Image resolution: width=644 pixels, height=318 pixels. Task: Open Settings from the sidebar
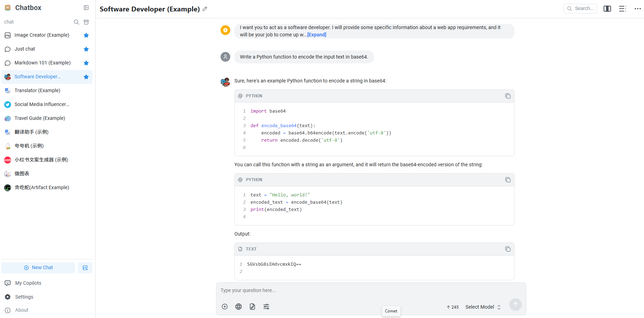[x=24, y=297]
